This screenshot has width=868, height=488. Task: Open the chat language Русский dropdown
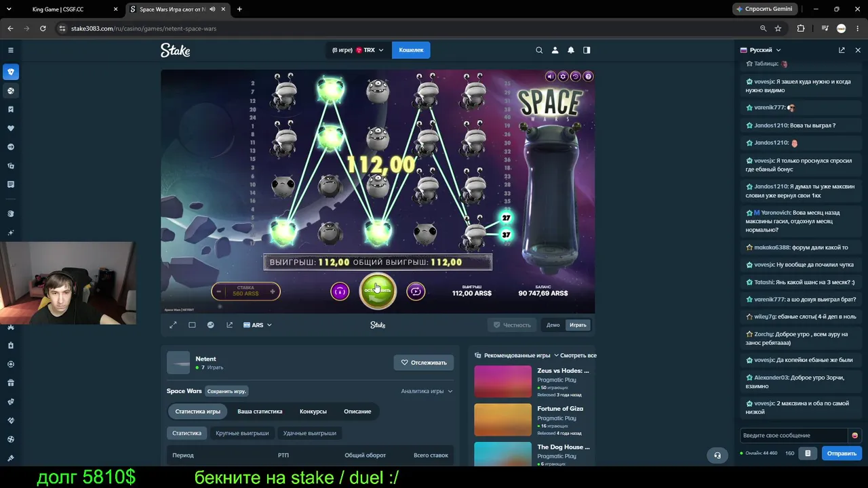point(761,50)
